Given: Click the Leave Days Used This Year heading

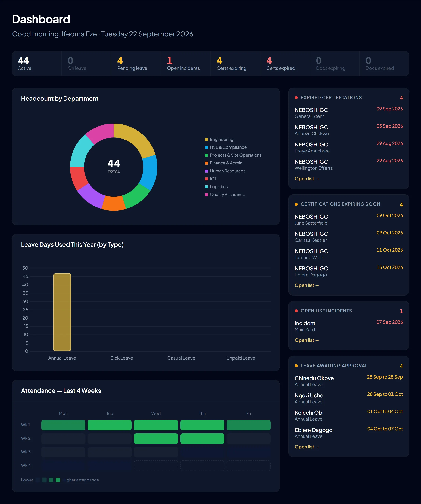Looking at the screenshot, I should click(72, 244).
